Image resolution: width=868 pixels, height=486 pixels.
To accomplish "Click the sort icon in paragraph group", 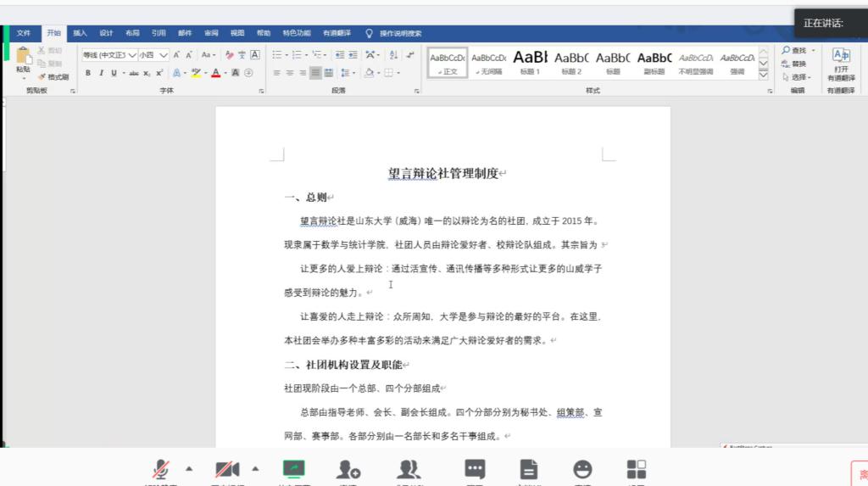I will tap(392, 54).
